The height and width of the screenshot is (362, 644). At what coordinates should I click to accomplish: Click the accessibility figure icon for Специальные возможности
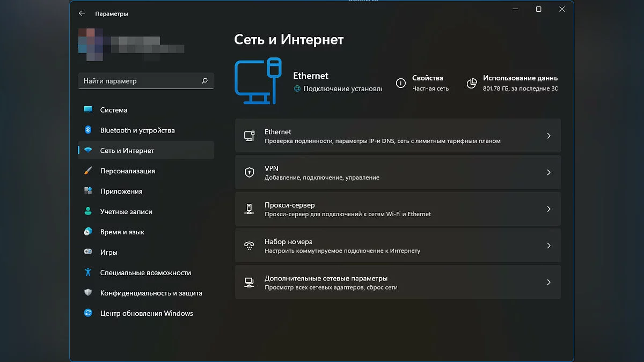(88, 272)
